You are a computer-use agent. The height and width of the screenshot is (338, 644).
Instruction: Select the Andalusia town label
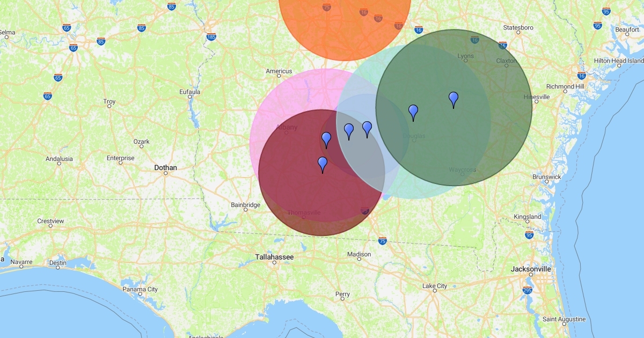point(59,159)
